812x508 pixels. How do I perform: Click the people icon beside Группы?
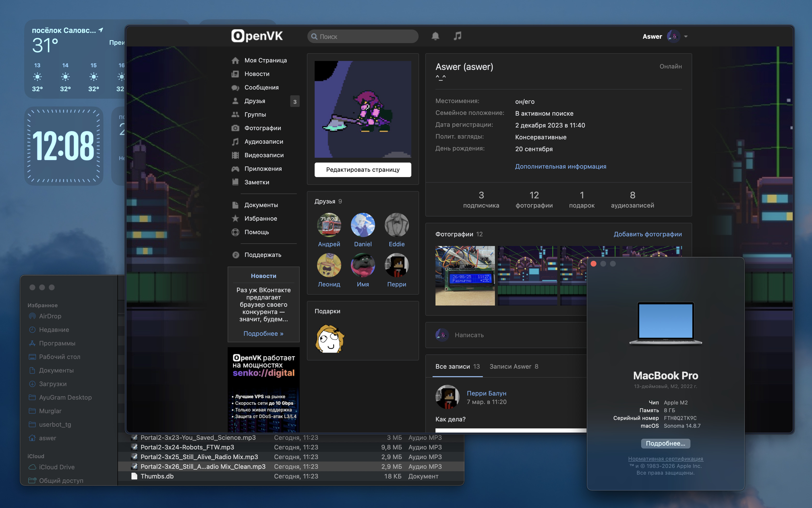click(235, 115)
